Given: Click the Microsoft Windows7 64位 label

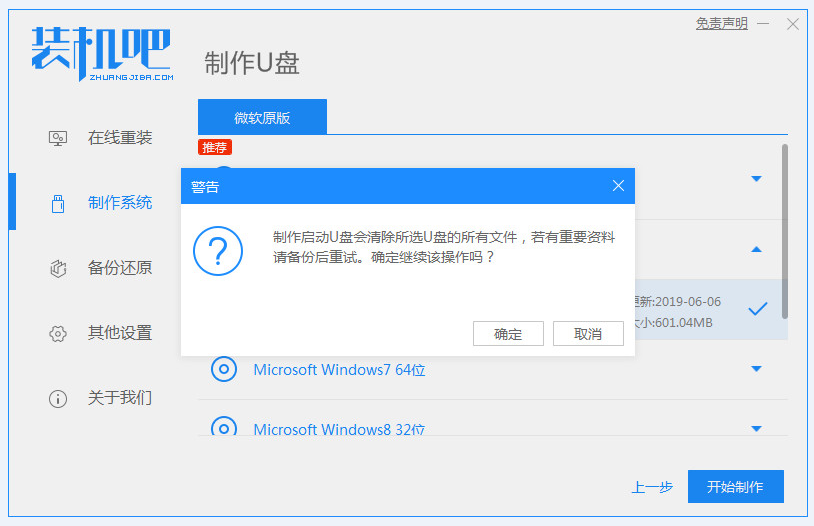Looking at the screenshot, I should [x=340, y=370].
